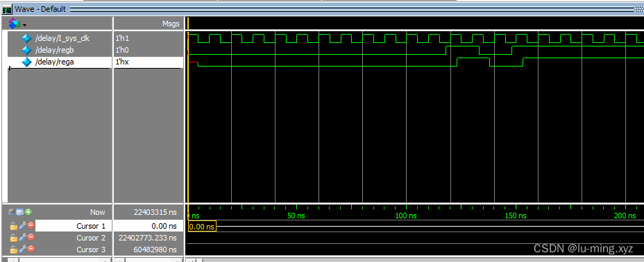
Task: Open Cursor 3 properties wrench
Action: coord(22,250)
